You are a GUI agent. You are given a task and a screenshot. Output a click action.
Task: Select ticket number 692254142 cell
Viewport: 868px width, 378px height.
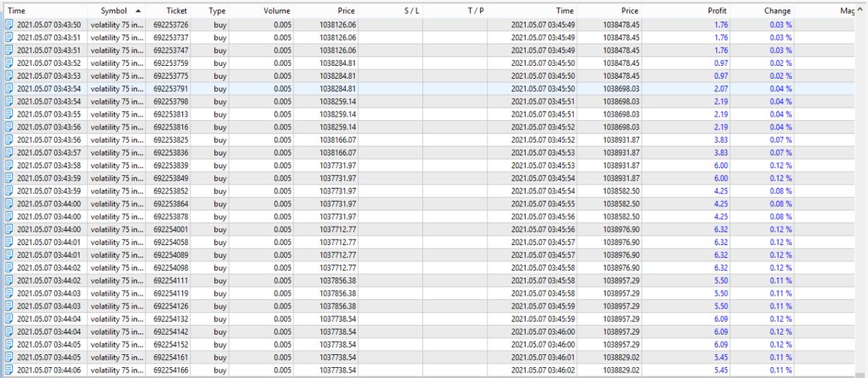[171, 332]
